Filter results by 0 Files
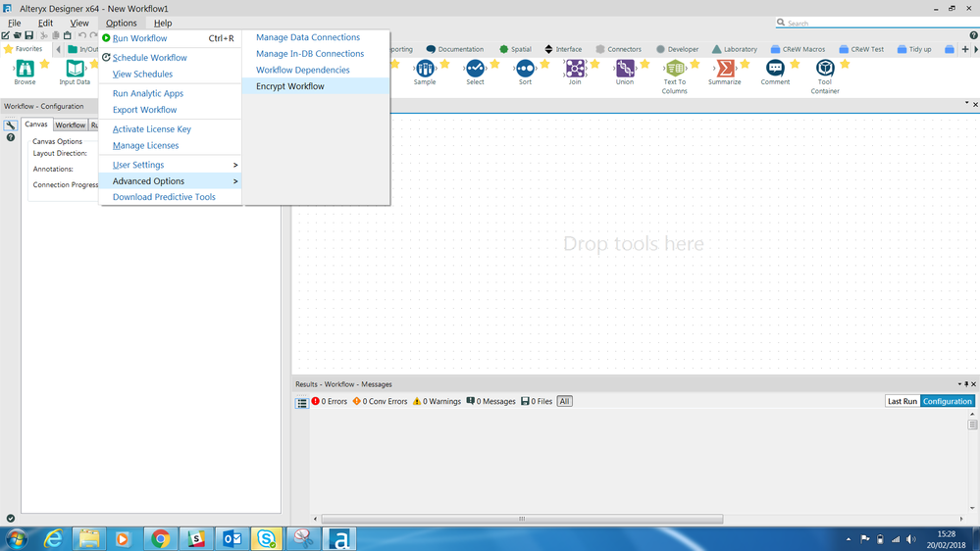 (x=537, y=401)
